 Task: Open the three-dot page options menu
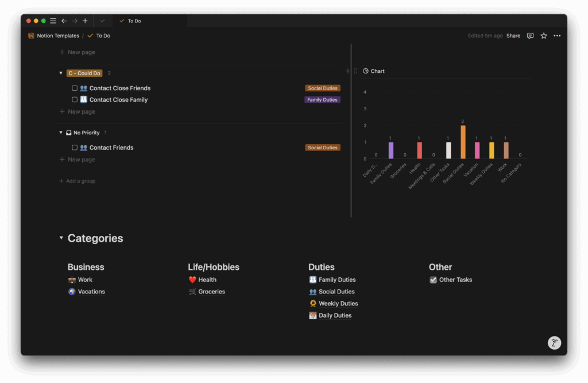pyautogui.click(x=557, y=36)
